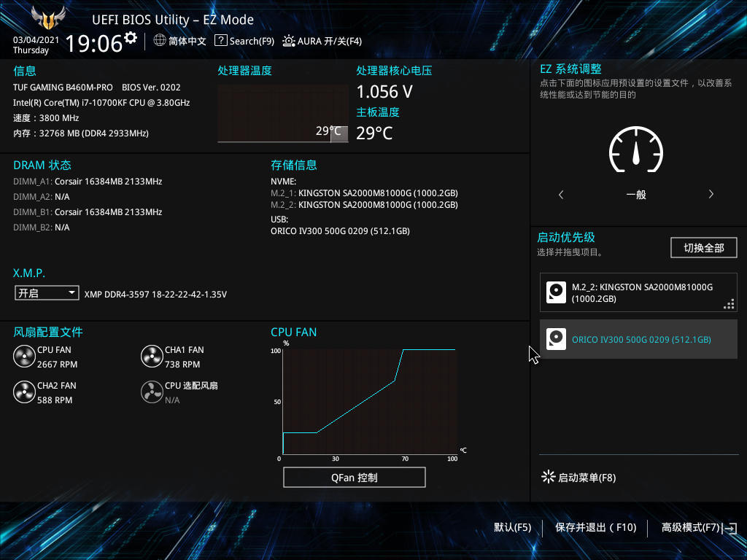Viewport: 747px width, 560px height.
Task: Click 默认(F5) to load defaults
Action: coord(513,527)
